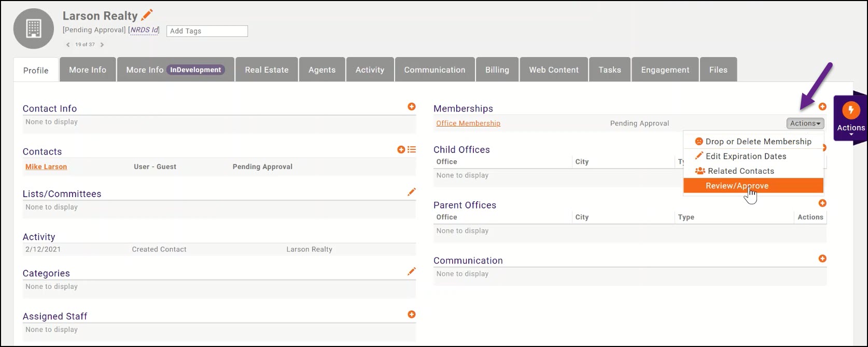The width and height of the screenshot is (868, 347).
Task: Click the pencil icon beside Larson Realty
Action: coord(147,15)
